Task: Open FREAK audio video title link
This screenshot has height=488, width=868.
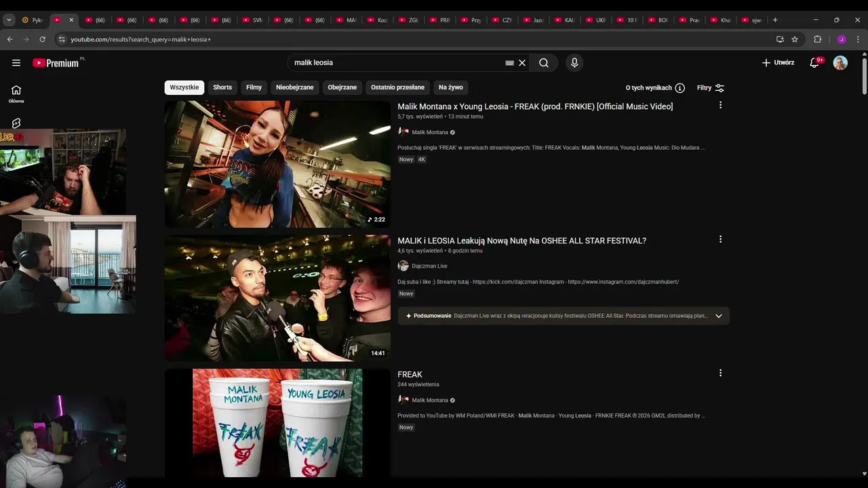Action: 410,374
